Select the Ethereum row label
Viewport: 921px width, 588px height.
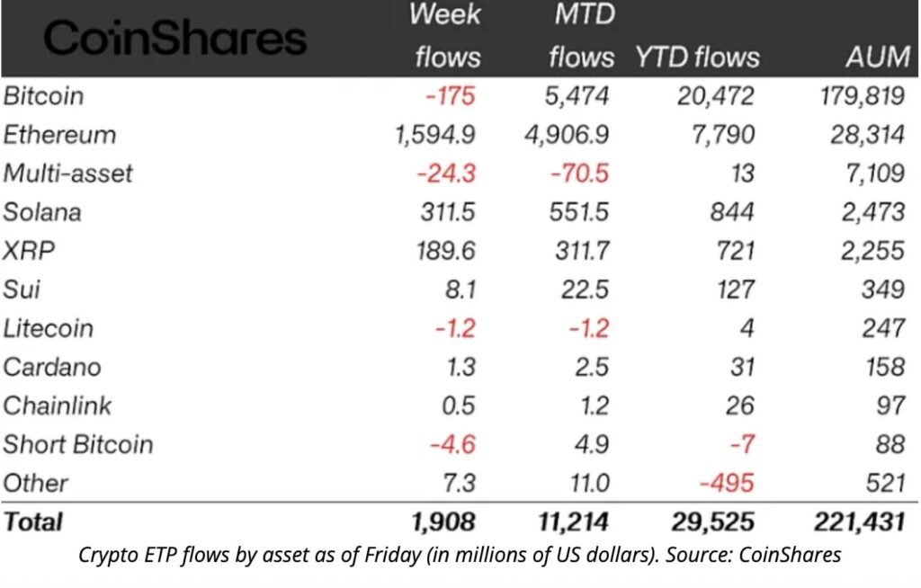coord(59,135)
